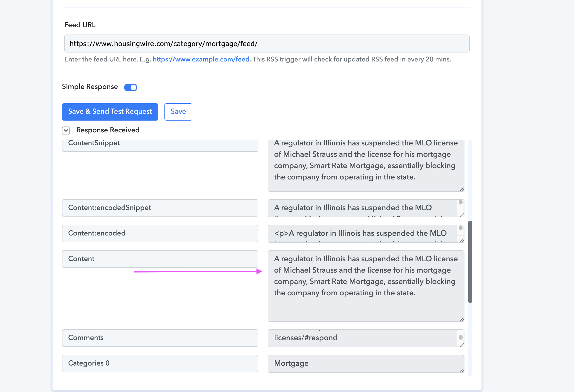Click the Simple Response label

tap(90, 87)
